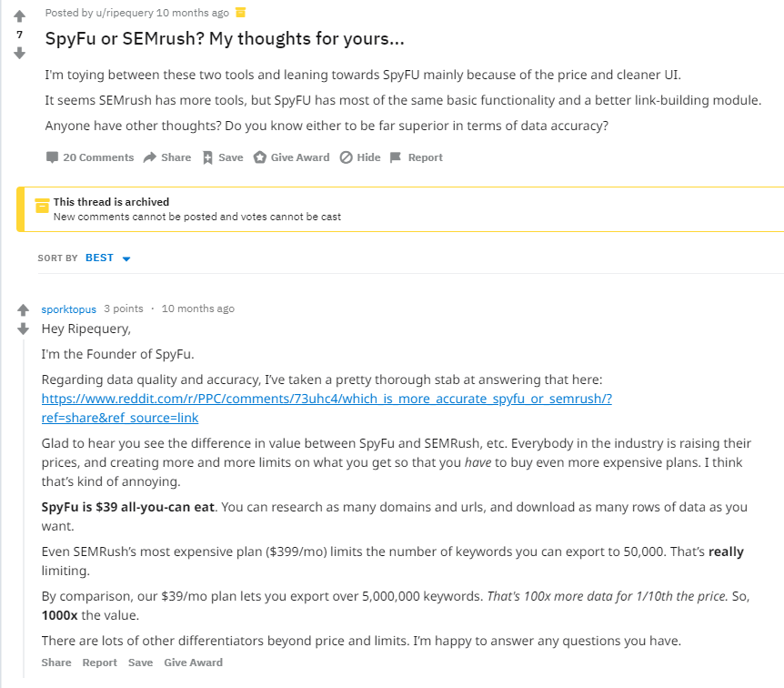This screenshot has width=784, height=688.
Task: Open the reddit.com PPC comparison link
Action: click(327, 399)
